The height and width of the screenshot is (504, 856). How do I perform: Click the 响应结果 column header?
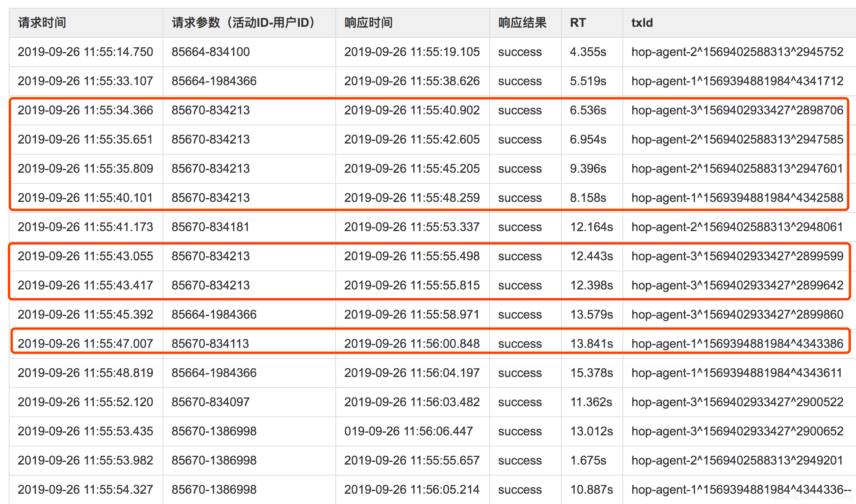(522, 23)
